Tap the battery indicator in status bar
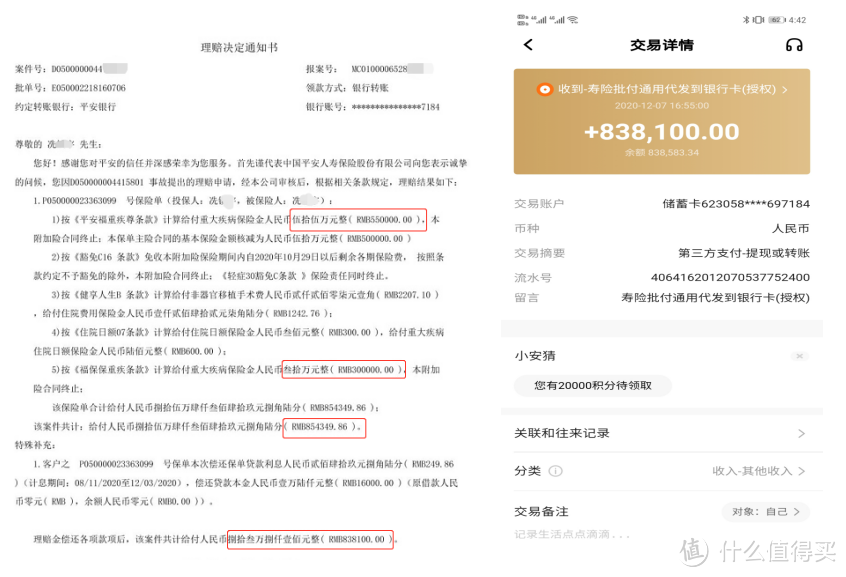 pyautogui.click(x=776, y=20)
